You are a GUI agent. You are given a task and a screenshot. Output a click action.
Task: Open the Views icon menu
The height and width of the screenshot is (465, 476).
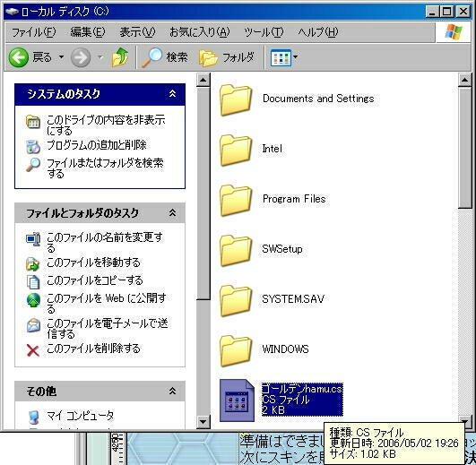[281, 57]
